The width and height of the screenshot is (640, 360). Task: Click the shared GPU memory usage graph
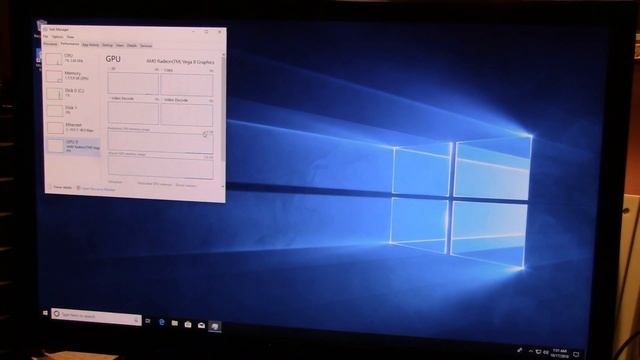coord(160,167)
